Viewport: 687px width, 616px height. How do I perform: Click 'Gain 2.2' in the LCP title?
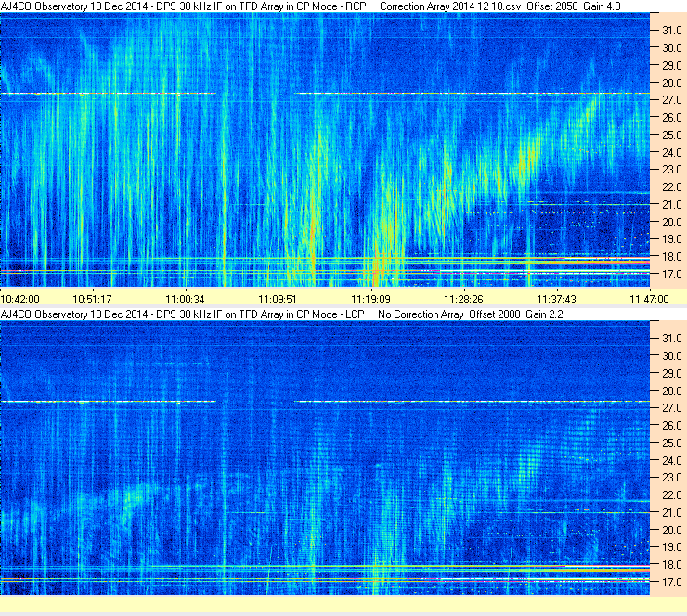click(x=545, y=314)
